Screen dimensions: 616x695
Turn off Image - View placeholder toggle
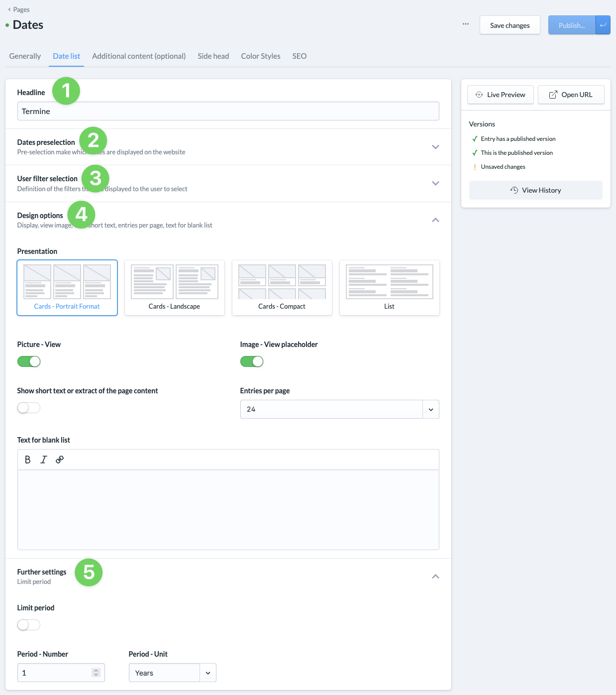(252, 361)
